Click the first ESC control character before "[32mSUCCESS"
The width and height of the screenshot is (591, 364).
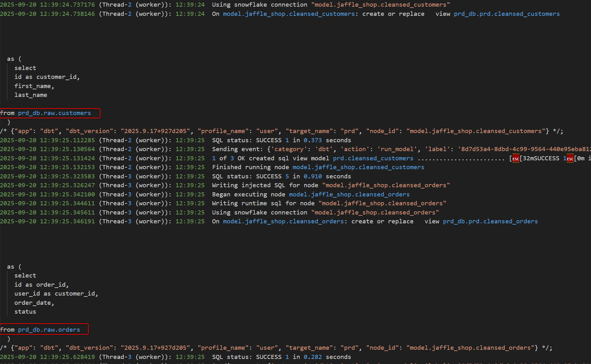(x=516, y=158)
